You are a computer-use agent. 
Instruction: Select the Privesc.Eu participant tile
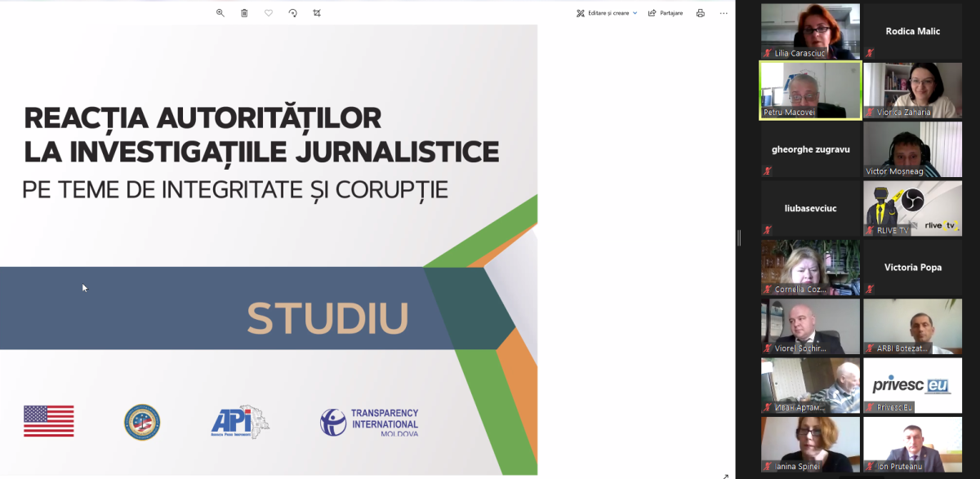(912, 385)
